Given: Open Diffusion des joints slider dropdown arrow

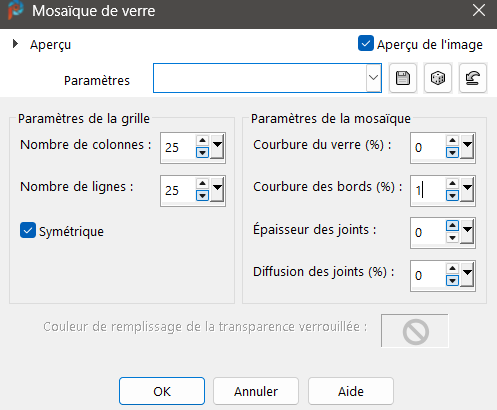Looking at the screenshot, I should (467, 274).
